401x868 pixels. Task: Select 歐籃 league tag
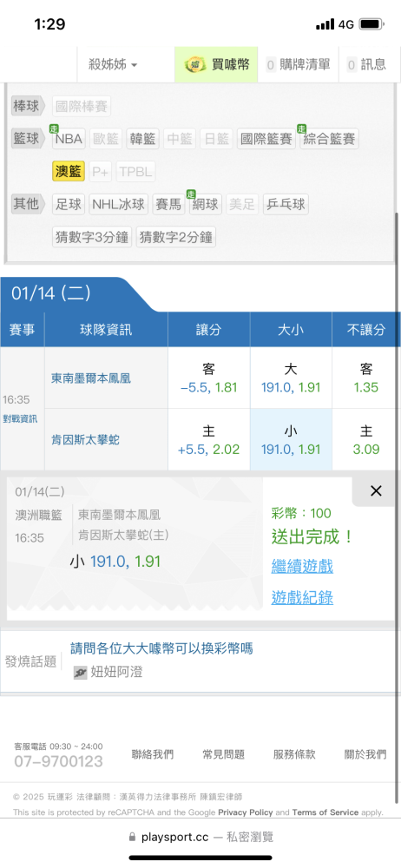click(x=105, y=139)
